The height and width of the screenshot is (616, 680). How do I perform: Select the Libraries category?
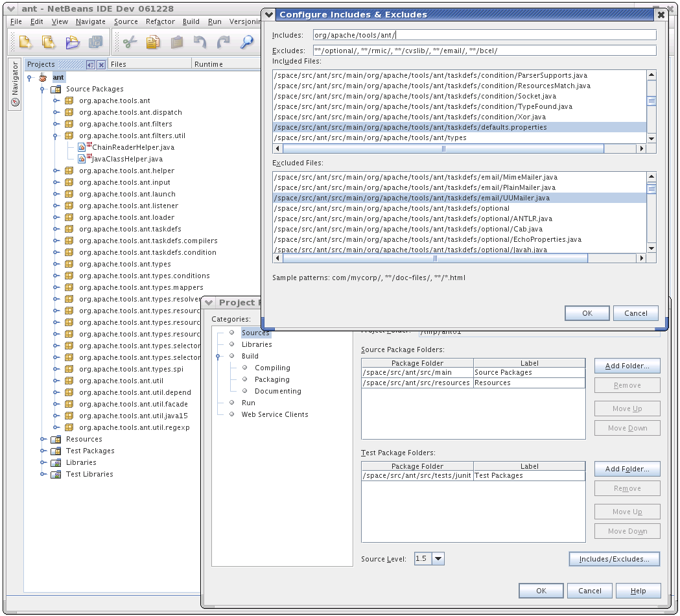click(257, 344)
